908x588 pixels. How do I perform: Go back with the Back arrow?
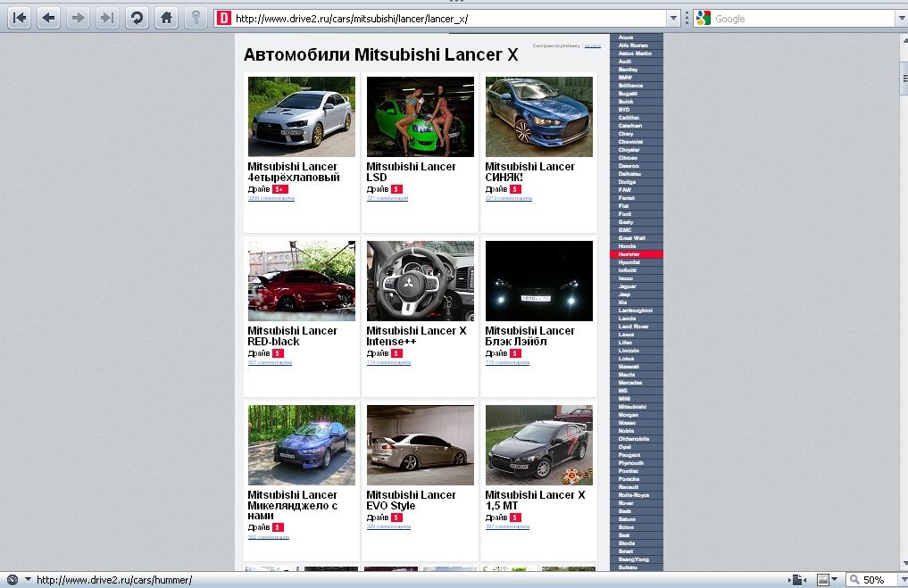(x=48, y=18)
